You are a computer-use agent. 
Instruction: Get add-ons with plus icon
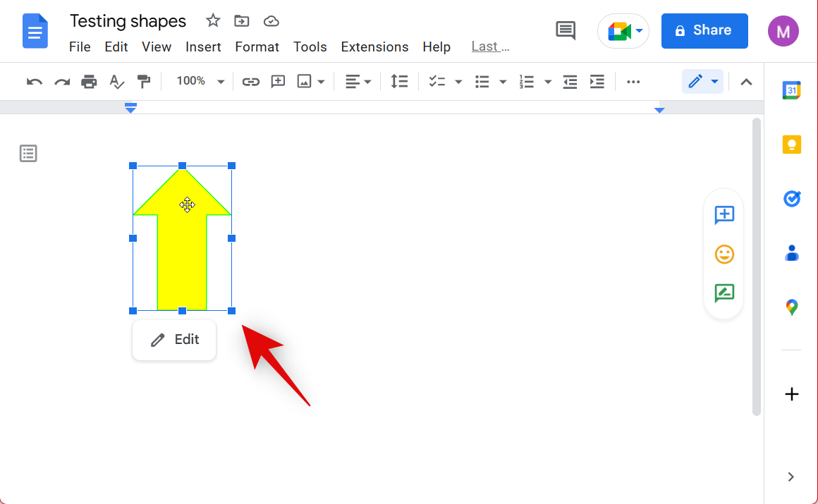[x=791, y=394]
